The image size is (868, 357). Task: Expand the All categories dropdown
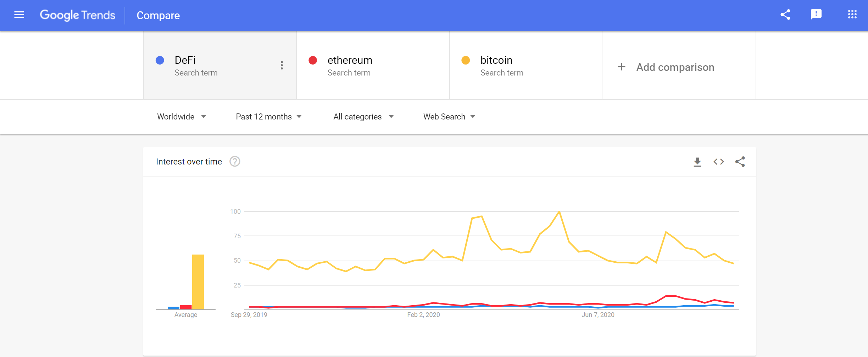click(363, 117)
